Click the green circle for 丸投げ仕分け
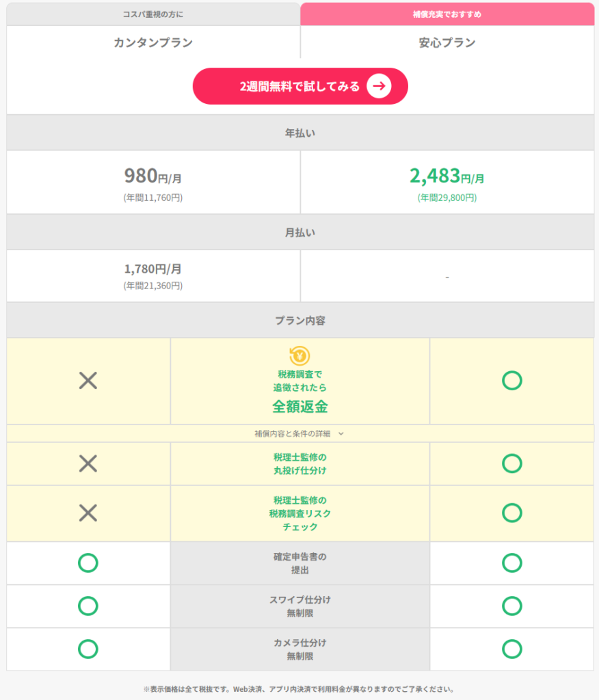The image size is (599, 700). pyautogui.click(x=511, y=463)
